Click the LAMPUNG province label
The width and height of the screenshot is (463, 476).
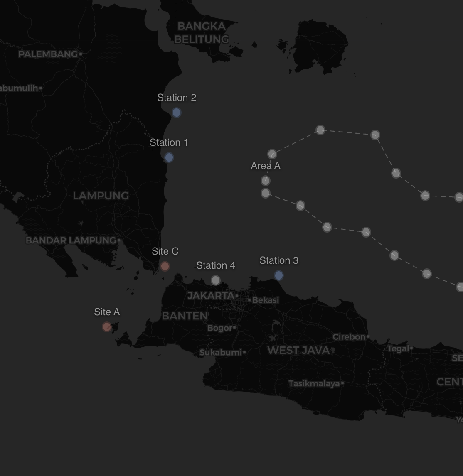pyautogui.click(x=101, y=196)
